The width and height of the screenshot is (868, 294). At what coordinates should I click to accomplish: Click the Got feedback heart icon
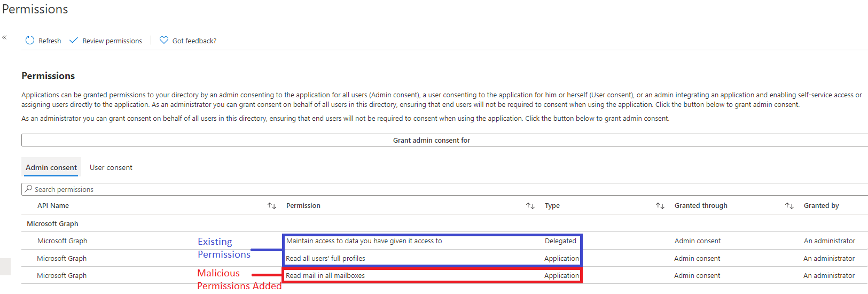tap(164, 40)
